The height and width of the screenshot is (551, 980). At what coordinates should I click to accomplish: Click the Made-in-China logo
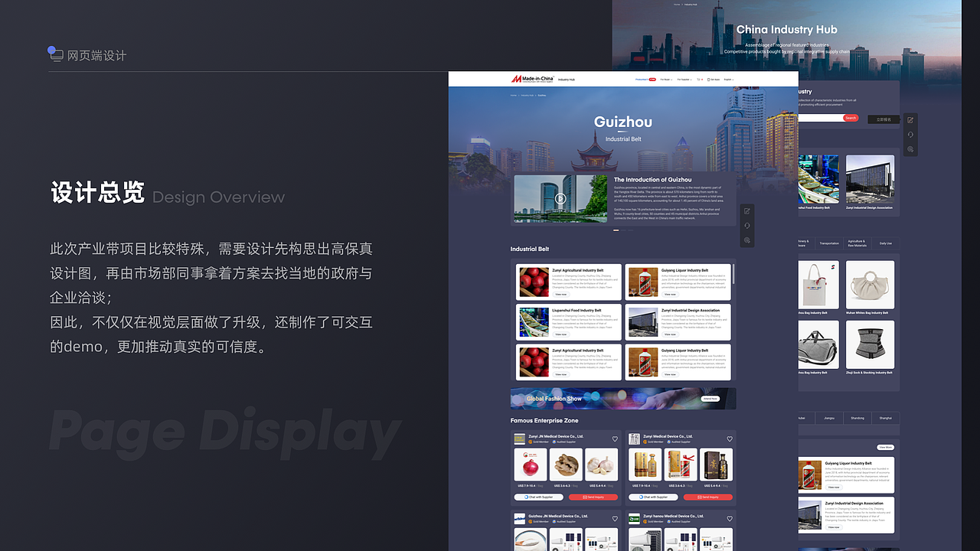coord(533,79)
